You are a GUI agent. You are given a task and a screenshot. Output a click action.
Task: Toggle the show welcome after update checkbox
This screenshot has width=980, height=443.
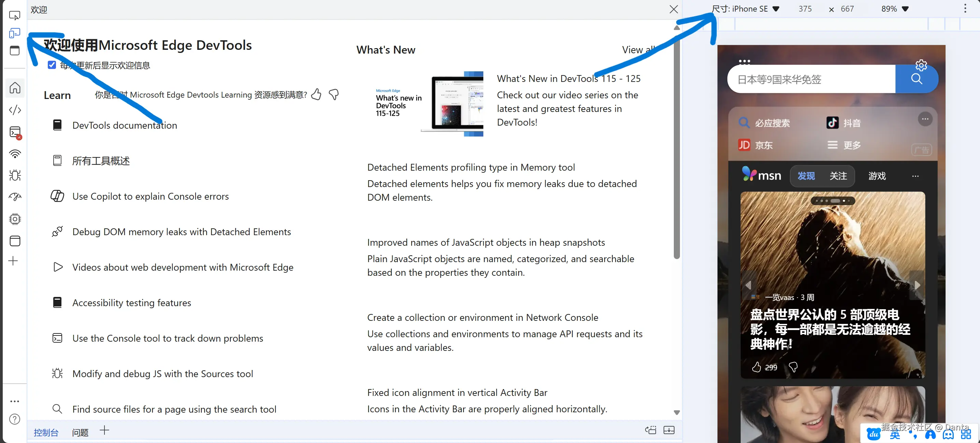point(52,65)
